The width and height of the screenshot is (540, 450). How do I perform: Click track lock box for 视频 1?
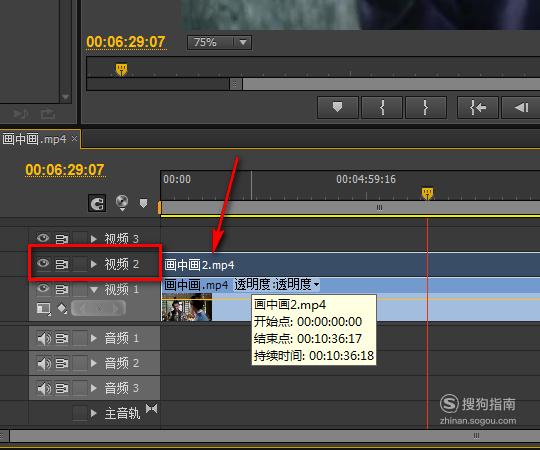pos(80,289)
